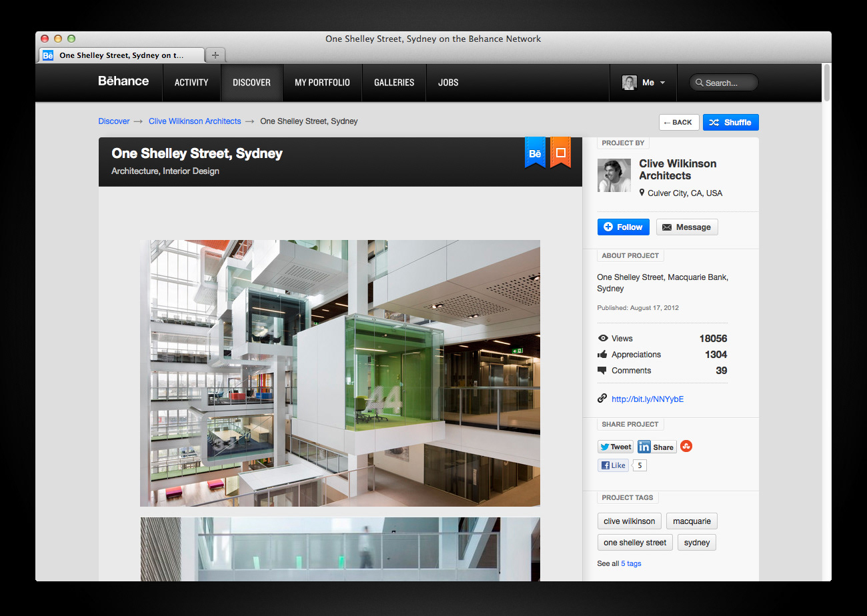This screenshot has height=616, width=867.
Task: Click the 'Culver City, CA, USA' location text
Action: pos(685,193)
